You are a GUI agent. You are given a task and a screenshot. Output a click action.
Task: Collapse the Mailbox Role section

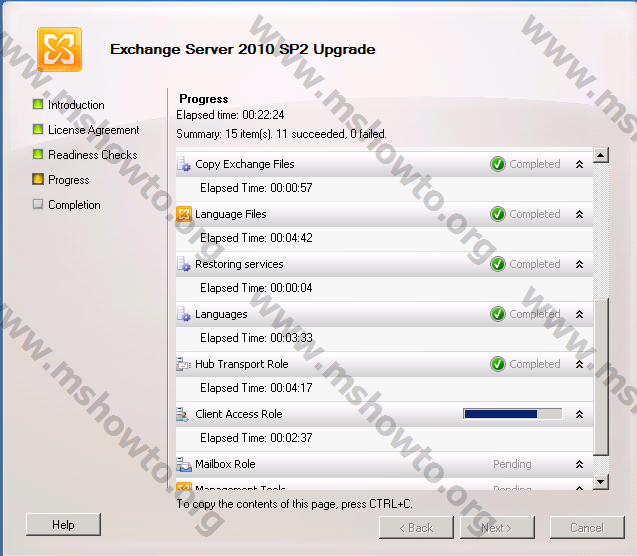point(579,464)
